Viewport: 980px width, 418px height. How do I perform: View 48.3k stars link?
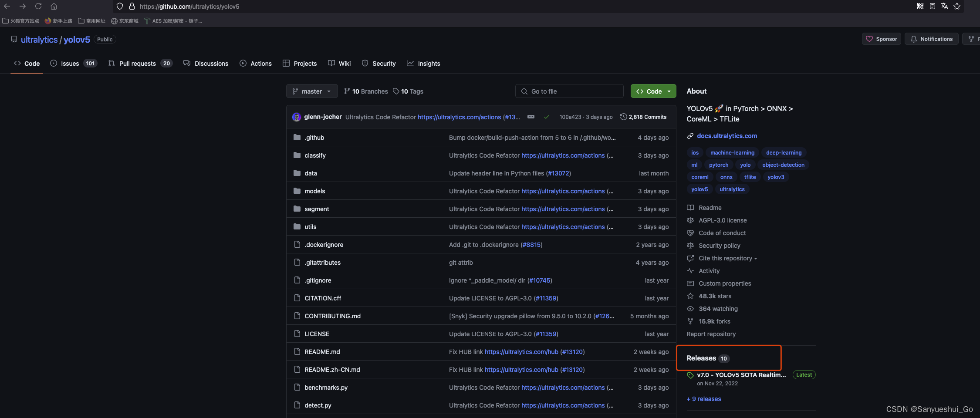tap(715, 296)
